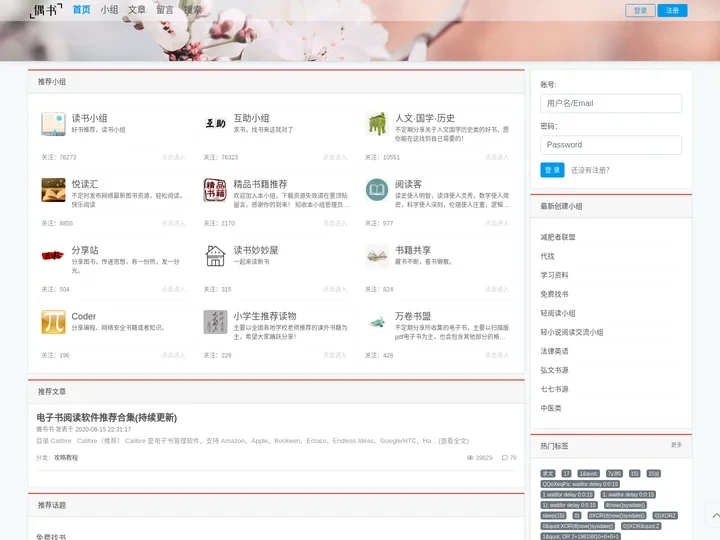Click 关注: 76273 under 读书小组

tap(59, 157)
